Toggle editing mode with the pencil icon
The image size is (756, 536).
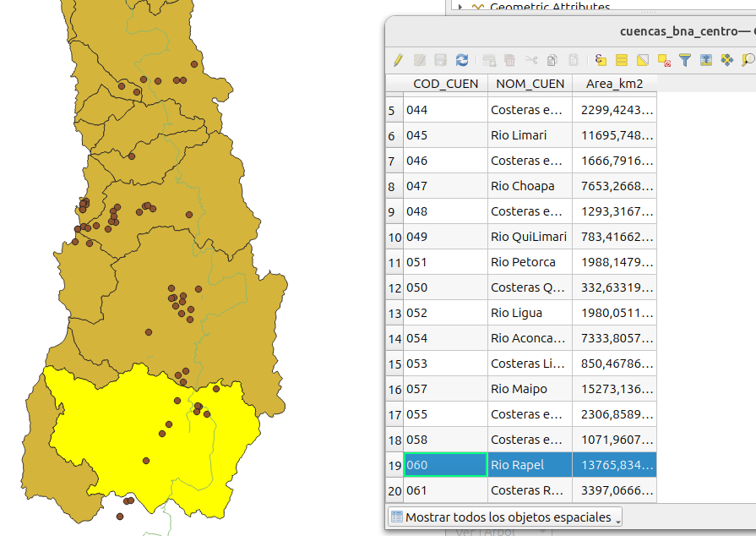398,60
